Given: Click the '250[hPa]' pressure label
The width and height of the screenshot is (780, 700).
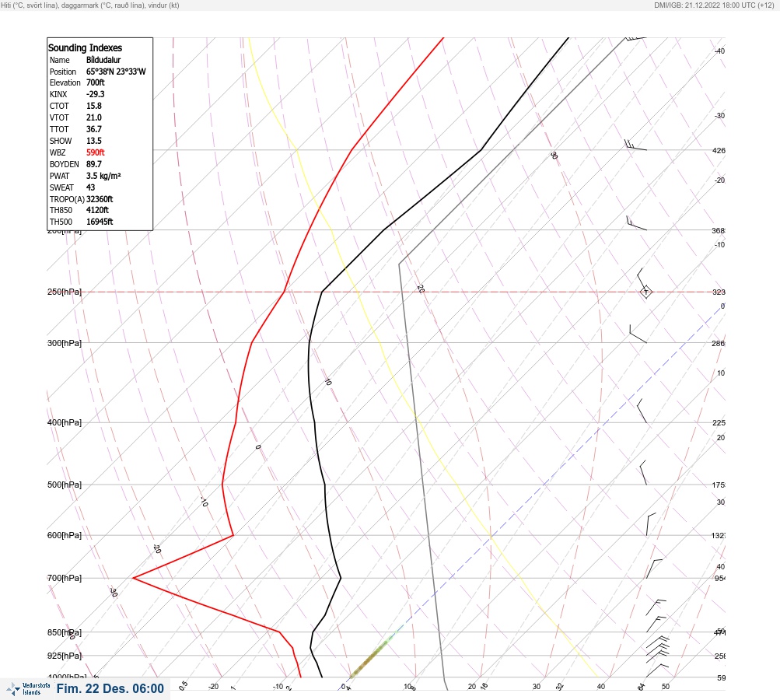Looking at the screenshot, I should coord(65,292).
